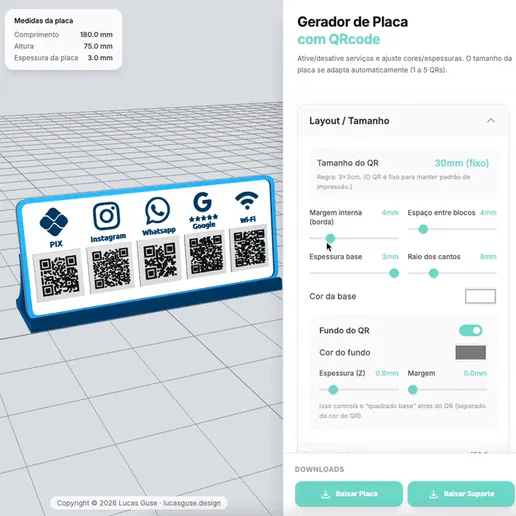The width and height of the screenshot is (516, 516).
Task: Click the QR code under Whatsapp
Action: [x=160, y=260]
